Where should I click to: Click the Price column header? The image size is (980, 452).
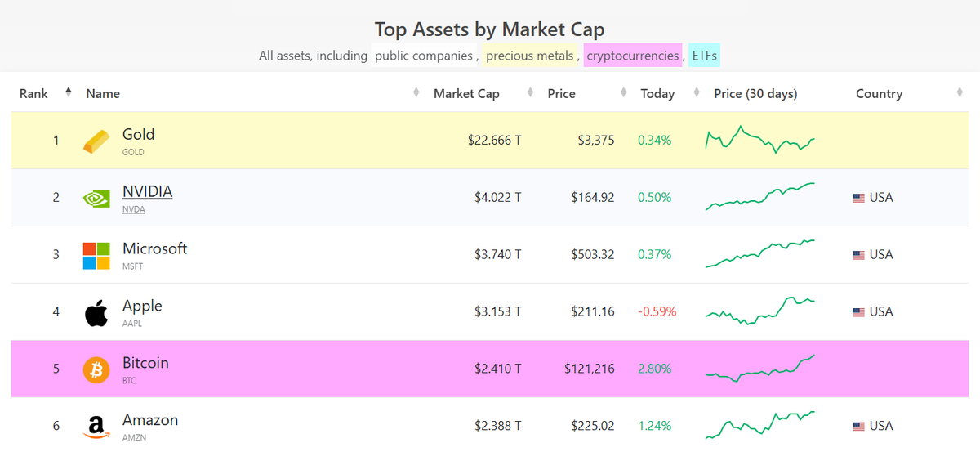click(x=561, y=94)
